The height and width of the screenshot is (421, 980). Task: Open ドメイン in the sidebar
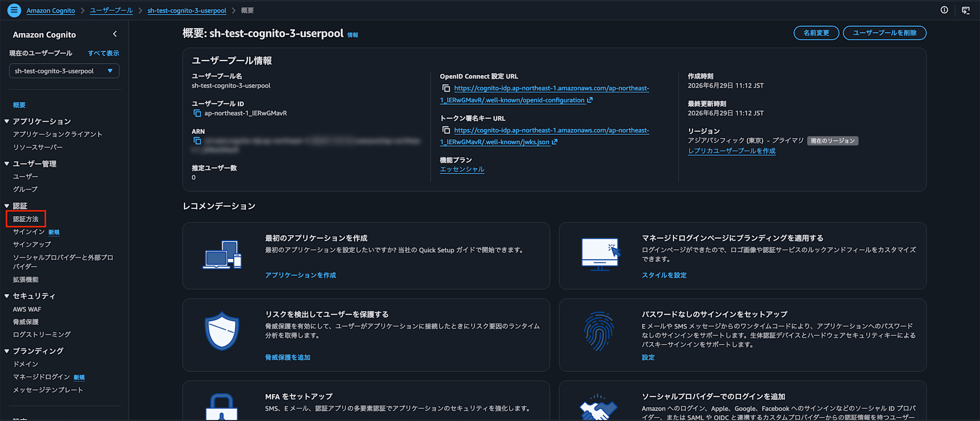click(x=25, y=364)
